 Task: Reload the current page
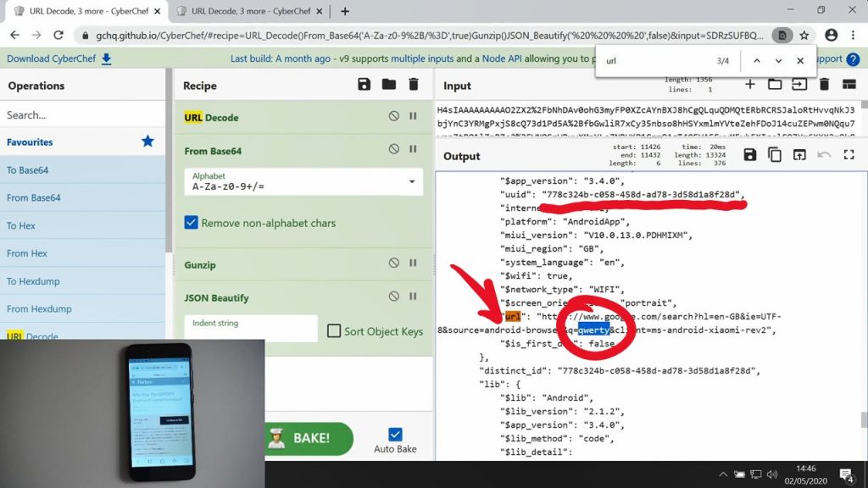(58, 35)
